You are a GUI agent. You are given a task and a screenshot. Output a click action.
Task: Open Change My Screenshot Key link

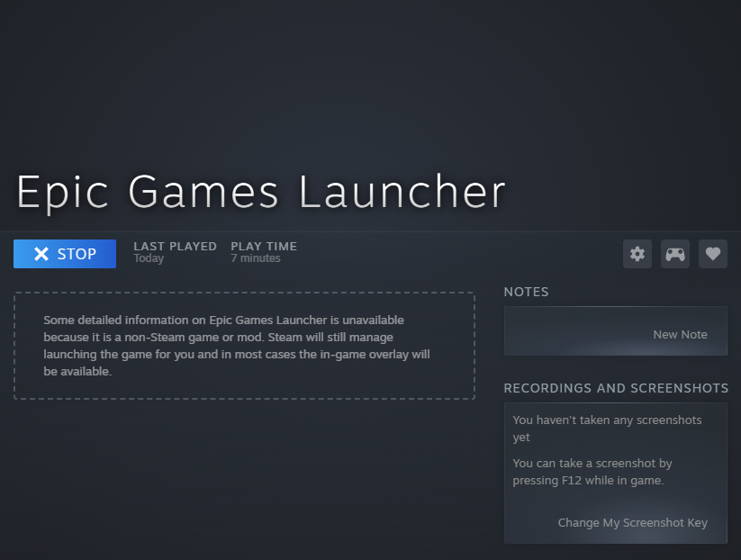tap(632, 523)
